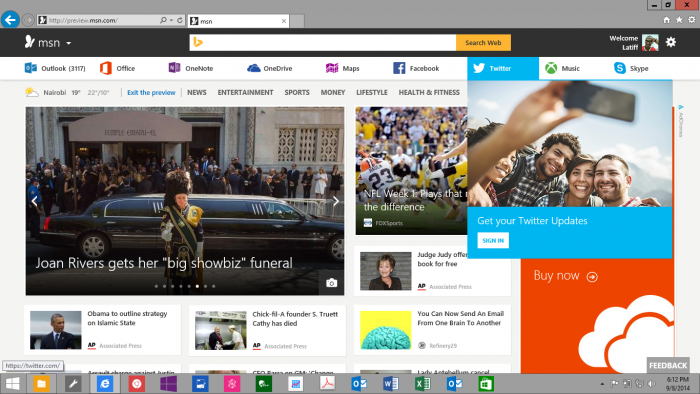Open the Skype icon
Screen dimensions: 700x394
tap(620, 68)
